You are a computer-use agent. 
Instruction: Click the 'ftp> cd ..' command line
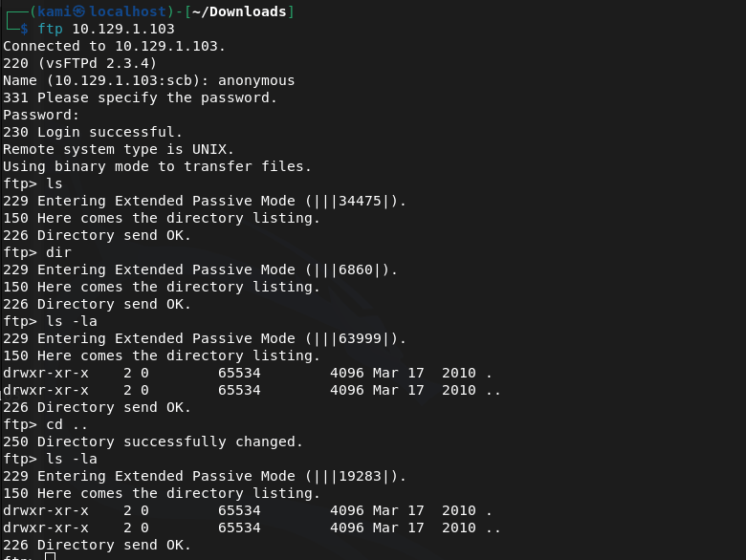tap(41, 424)
